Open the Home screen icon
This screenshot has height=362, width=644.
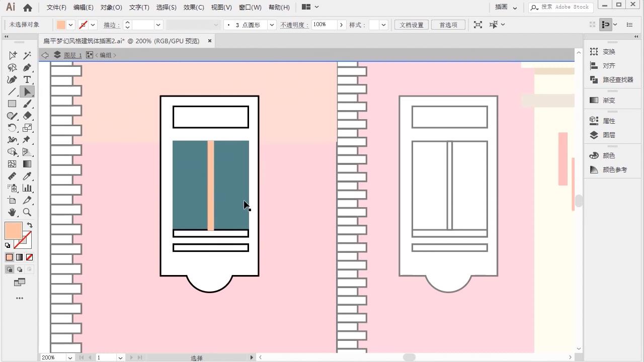[28, 8]
